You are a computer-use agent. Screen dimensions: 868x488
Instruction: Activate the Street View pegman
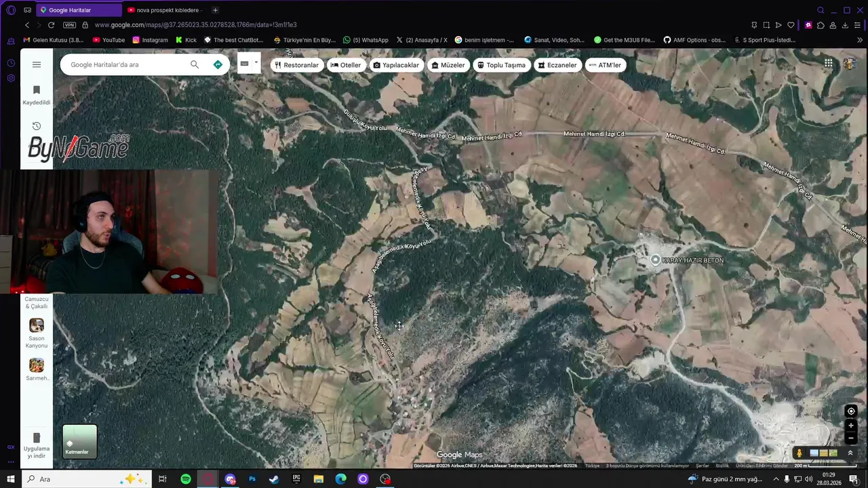click(800, 453)
